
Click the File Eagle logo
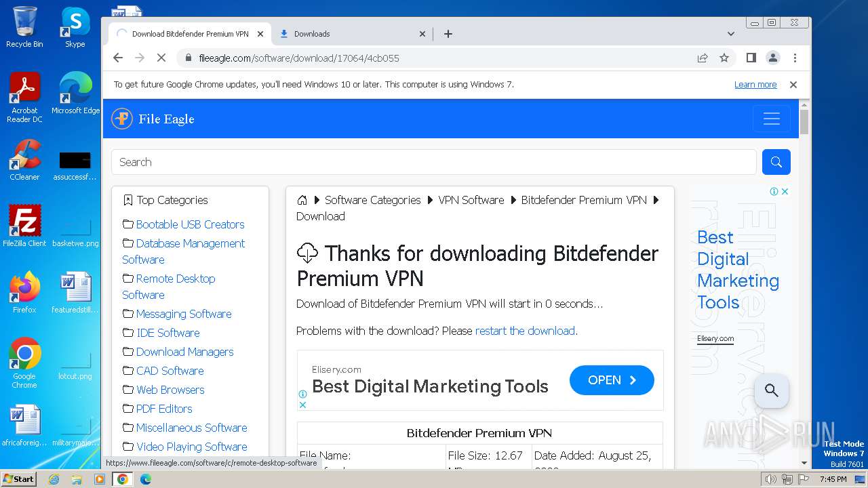[x=153, y=119]
